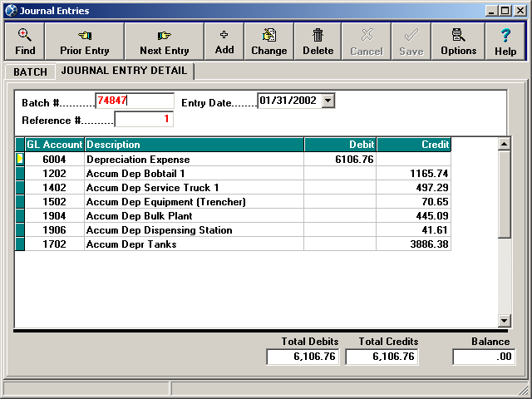532x399 pixels.
Task: Expand the Entry Date dropdown arrow
Action: click(x=328, y=101)
